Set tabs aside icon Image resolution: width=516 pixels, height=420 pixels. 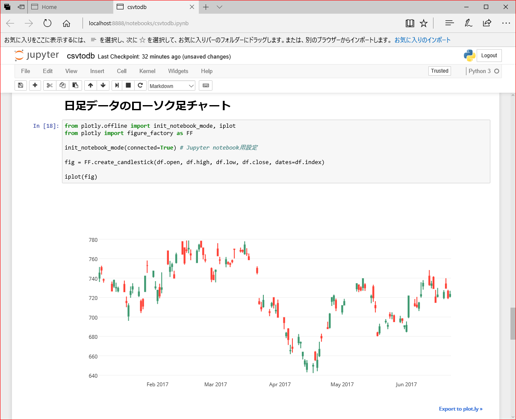tap(21, 7)
